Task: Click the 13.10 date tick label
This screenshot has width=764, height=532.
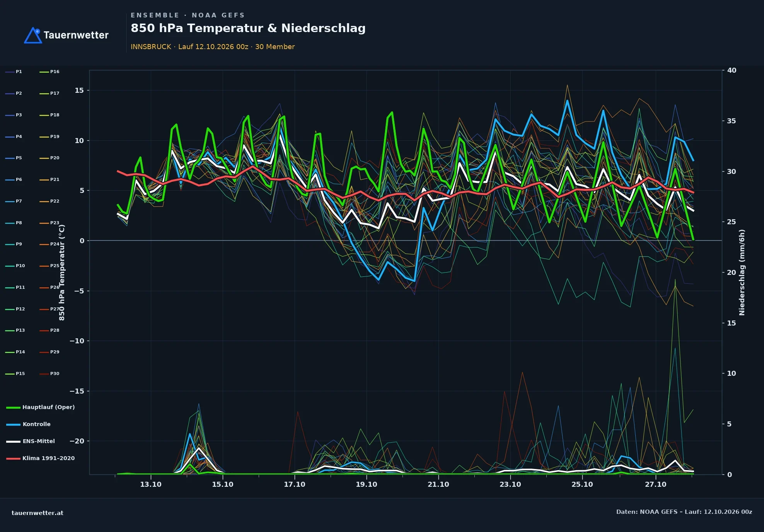Action: pyautogui.click(x=151, y=484)
